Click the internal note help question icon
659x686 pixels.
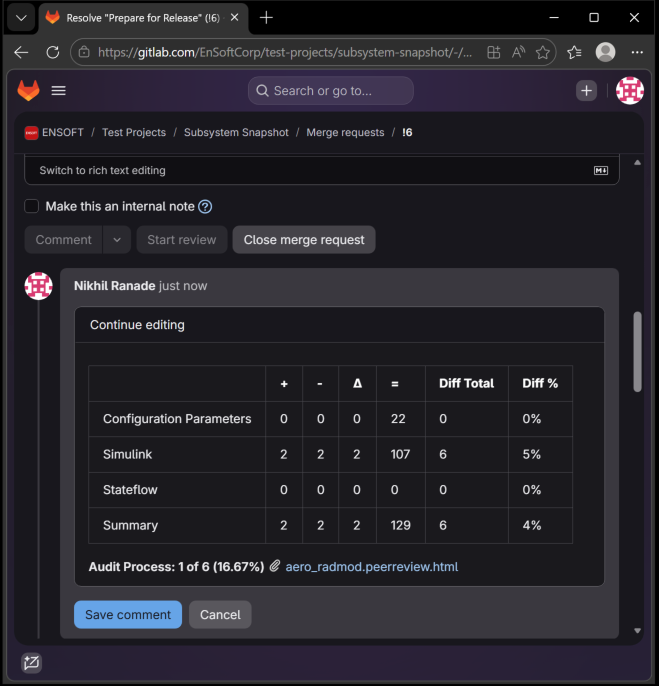(x=205, y=206)
